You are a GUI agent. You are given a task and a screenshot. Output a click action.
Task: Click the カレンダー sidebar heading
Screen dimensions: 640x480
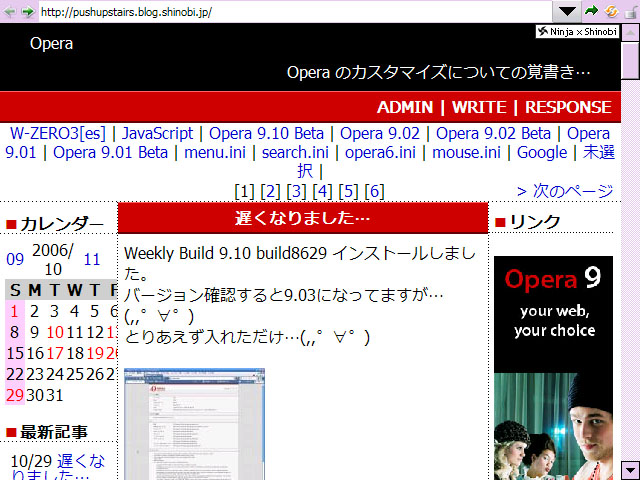(62, 224)
